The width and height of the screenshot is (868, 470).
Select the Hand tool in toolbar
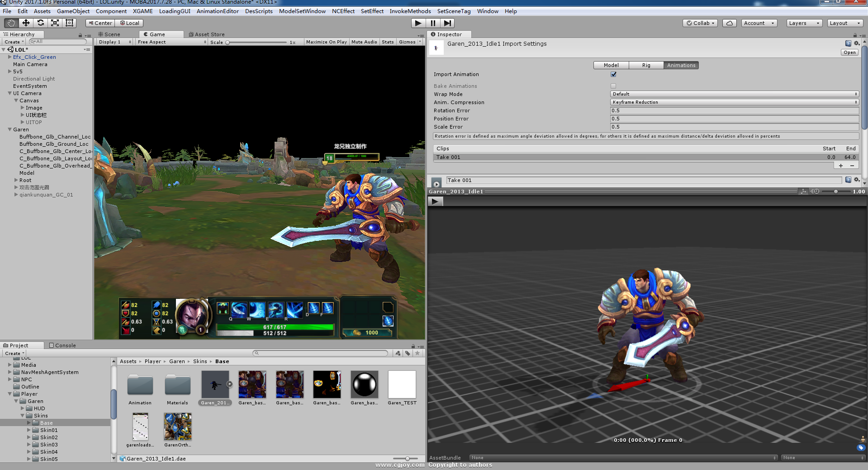click(x=11, y=23)
